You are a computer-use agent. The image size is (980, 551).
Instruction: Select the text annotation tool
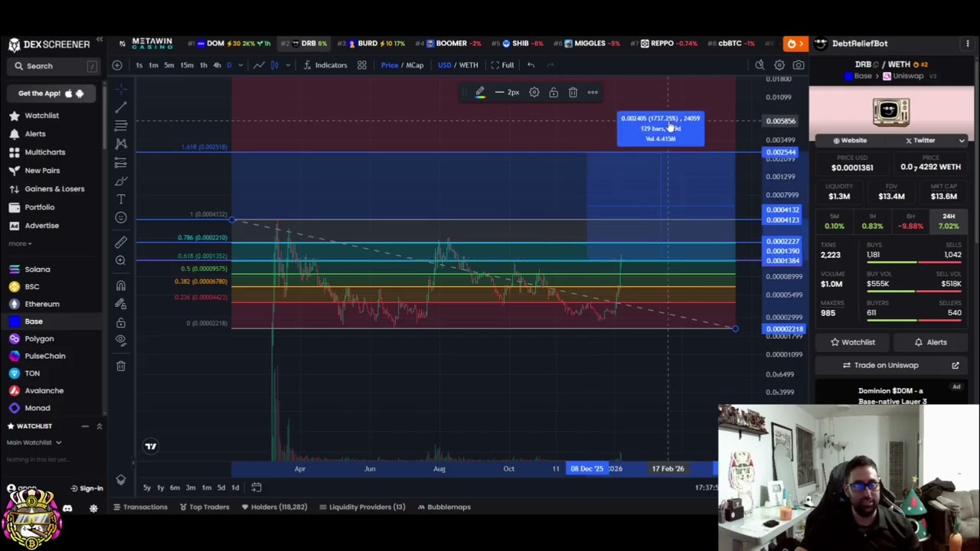click(121, 199)
